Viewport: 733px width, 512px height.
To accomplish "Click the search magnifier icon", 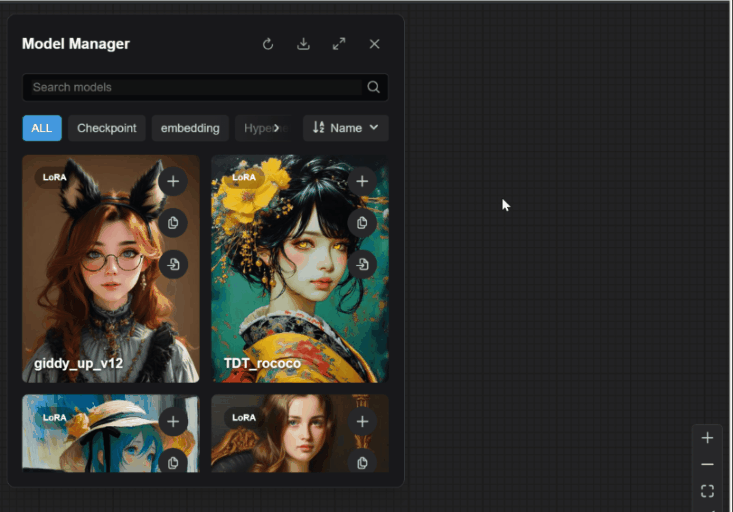I will point(373,87).
